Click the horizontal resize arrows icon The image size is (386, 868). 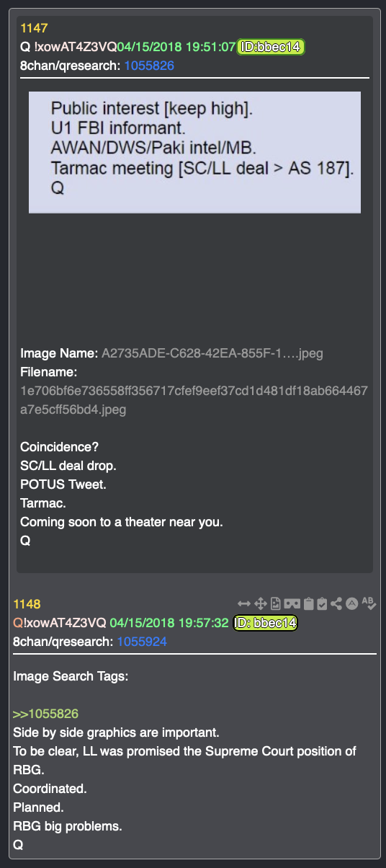244,603
